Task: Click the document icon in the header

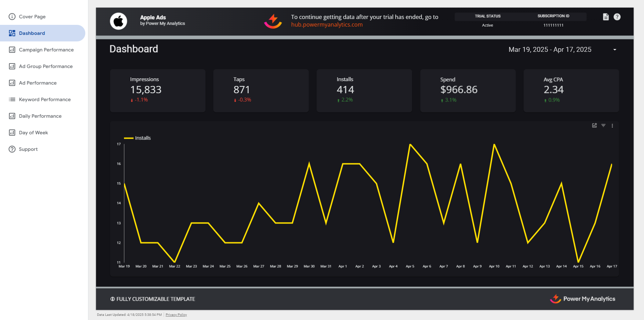Action: pos(606,17)
